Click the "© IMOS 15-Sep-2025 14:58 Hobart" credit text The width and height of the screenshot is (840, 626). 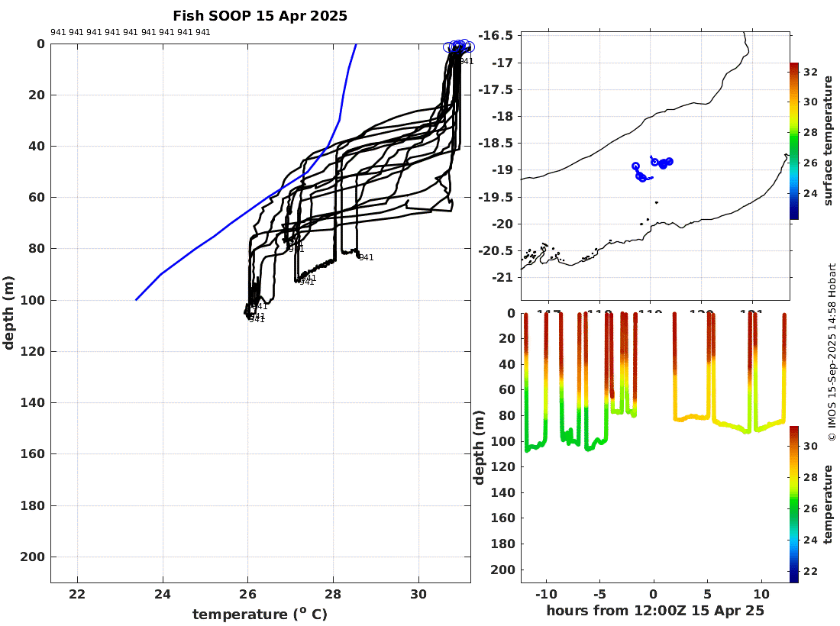coord(832,353)
